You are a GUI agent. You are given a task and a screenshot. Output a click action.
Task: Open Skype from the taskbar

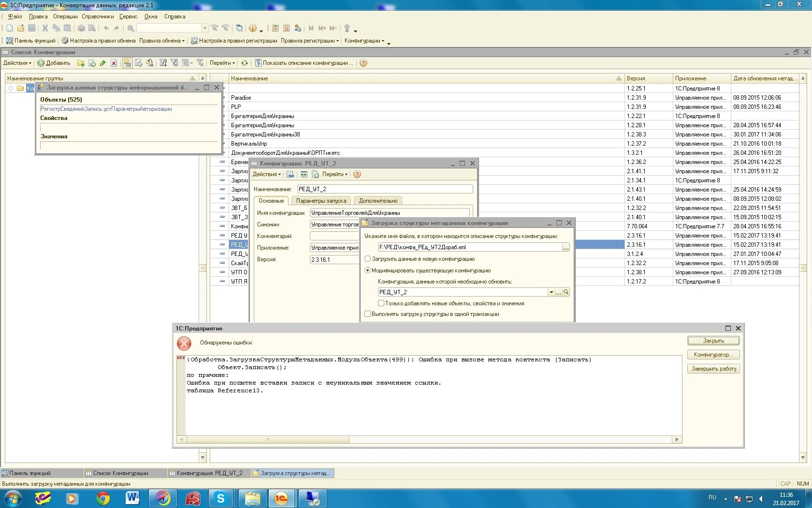(x=221, y=498)
